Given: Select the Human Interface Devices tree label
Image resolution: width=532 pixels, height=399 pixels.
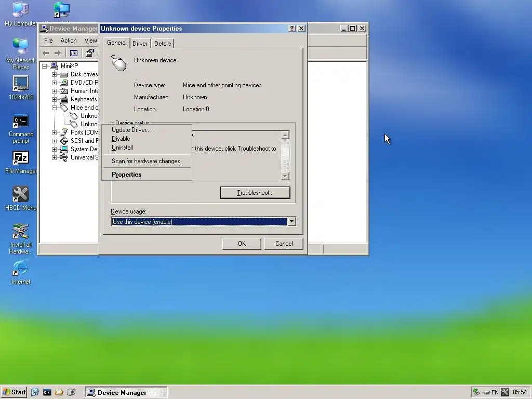Looking at the screenshot, I should click(x=84, y=91).
